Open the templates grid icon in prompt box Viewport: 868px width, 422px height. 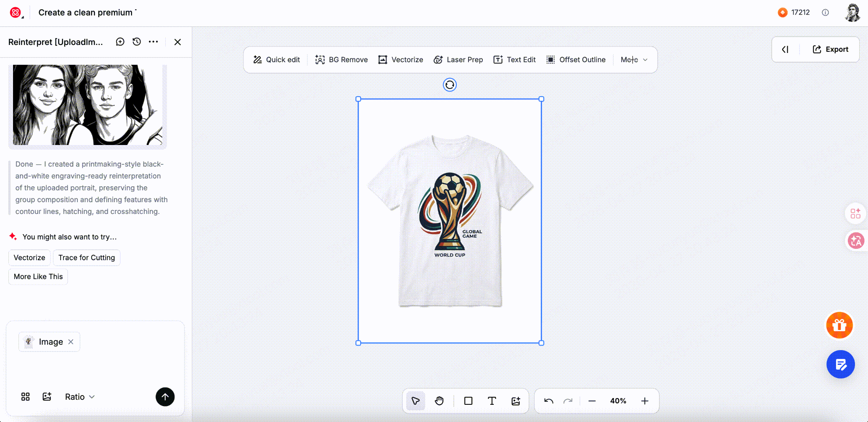tap(26, 397)
